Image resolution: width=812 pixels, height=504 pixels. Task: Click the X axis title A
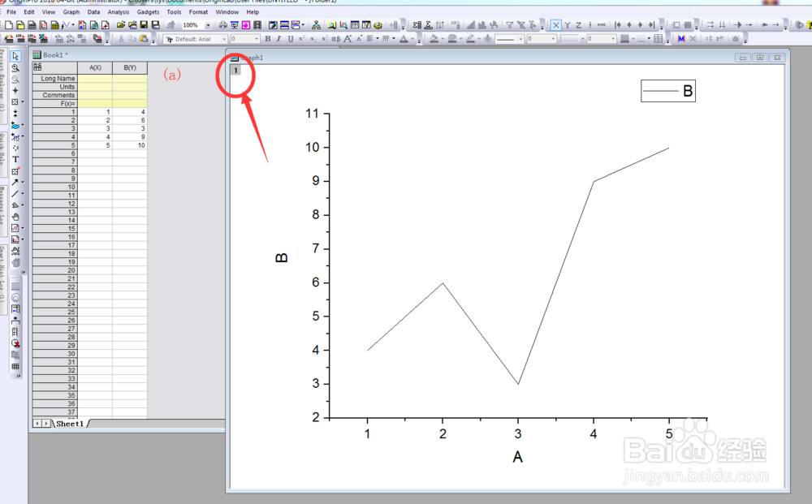pos(517,457)
